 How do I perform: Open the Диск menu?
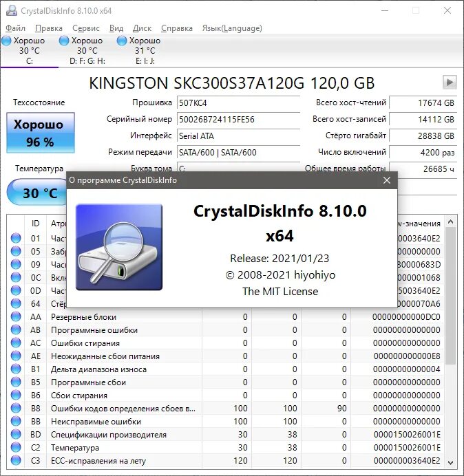pos(142,28)
